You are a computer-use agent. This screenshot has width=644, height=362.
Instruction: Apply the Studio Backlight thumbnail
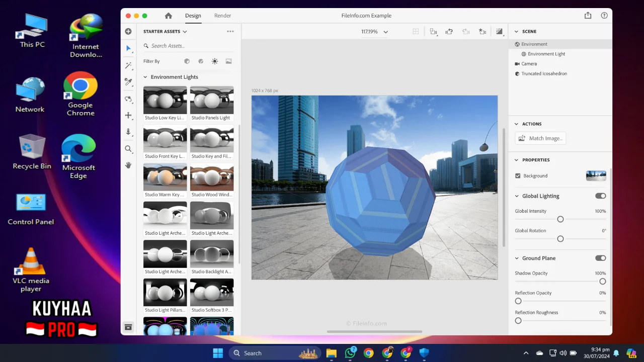(212, 254)
